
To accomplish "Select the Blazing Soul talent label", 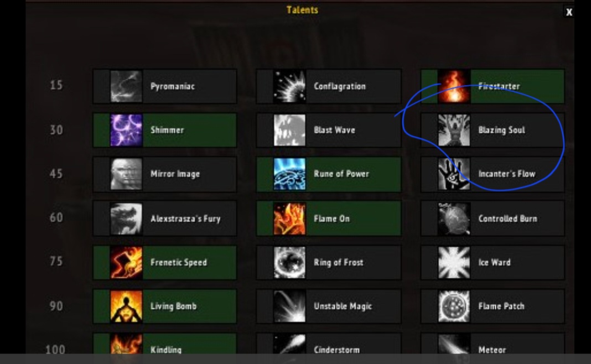I will pos(501,130).
